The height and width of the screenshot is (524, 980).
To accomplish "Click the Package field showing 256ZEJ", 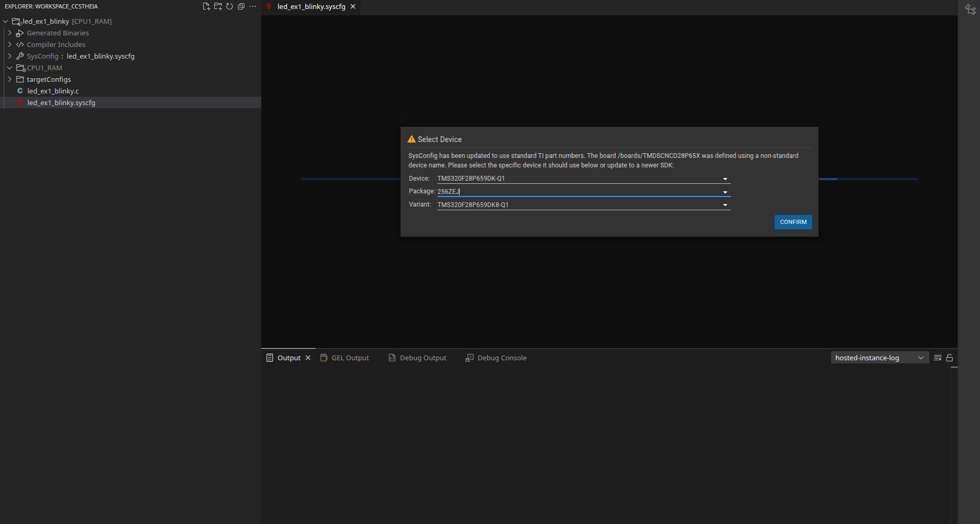I will pyautogui.click(x=584, y=191).
